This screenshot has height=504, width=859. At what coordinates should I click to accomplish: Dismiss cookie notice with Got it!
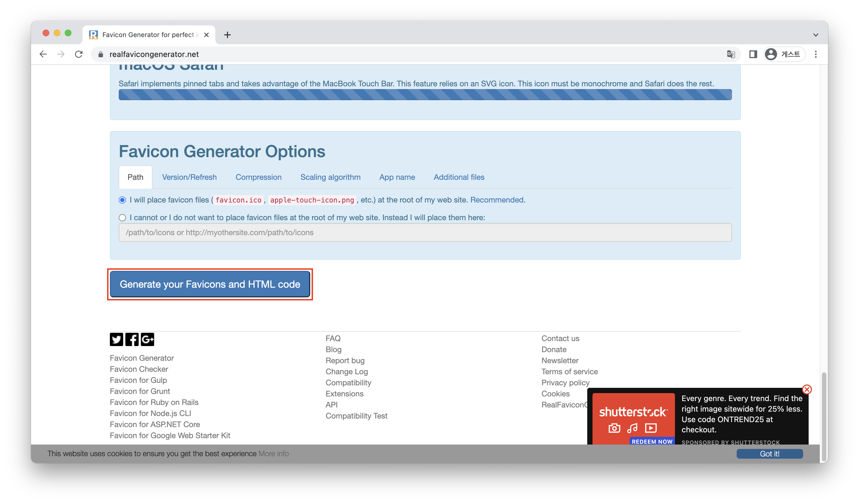coord(769,454)
